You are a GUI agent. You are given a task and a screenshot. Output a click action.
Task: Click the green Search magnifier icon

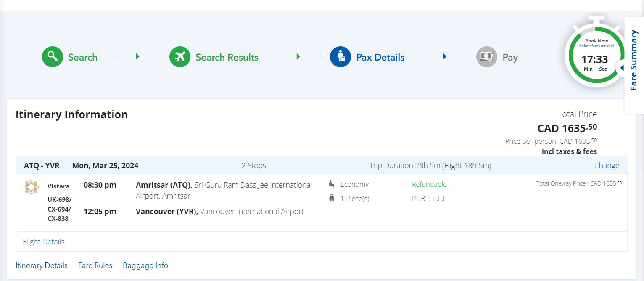(x=52, y=57)
